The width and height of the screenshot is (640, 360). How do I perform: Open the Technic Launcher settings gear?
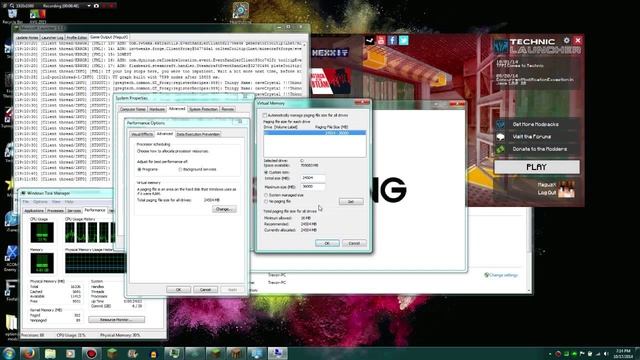point(567,40)
